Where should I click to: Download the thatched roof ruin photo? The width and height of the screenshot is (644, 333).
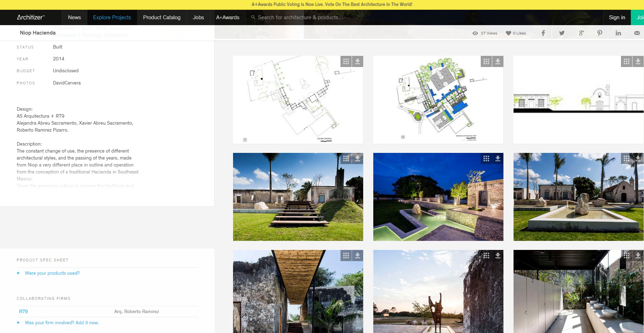[358, 256]
